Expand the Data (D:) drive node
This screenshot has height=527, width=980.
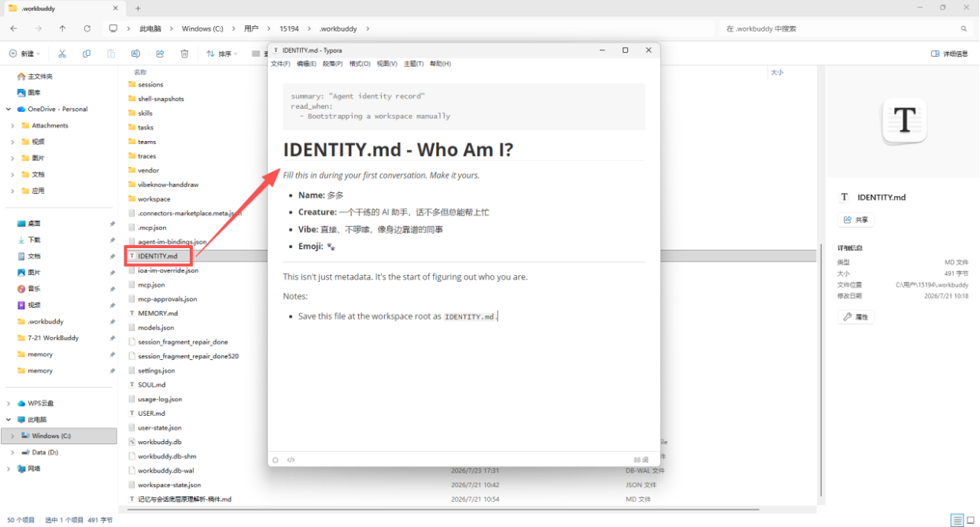[x=13, y=452]
